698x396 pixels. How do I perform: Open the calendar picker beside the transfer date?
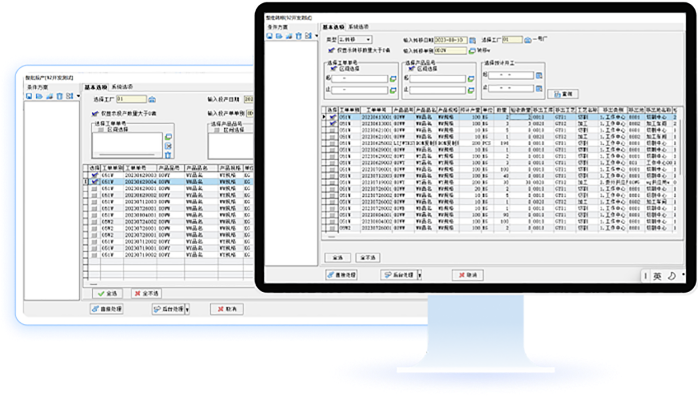(x=472, y=40)
